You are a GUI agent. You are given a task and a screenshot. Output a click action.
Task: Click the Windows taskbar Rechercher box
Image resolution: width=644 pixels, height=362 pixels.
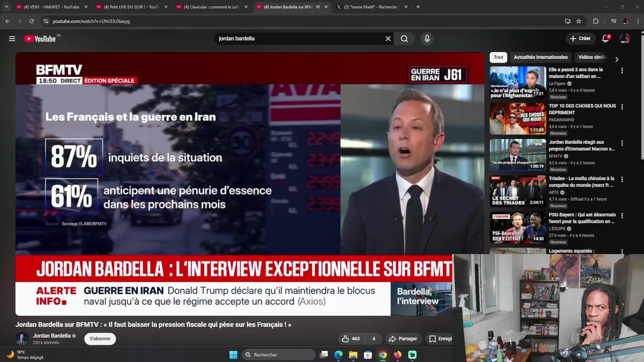tap(278, 355)
